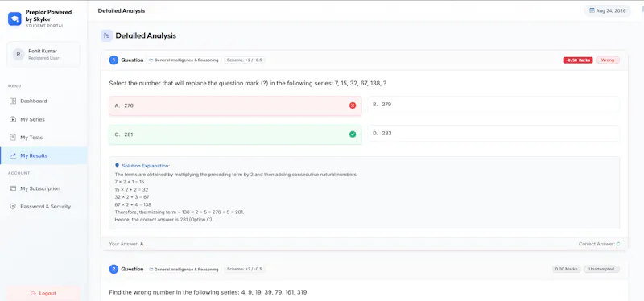Open My Tests from the sidebar
644x301 pixels.
(43, 138)
